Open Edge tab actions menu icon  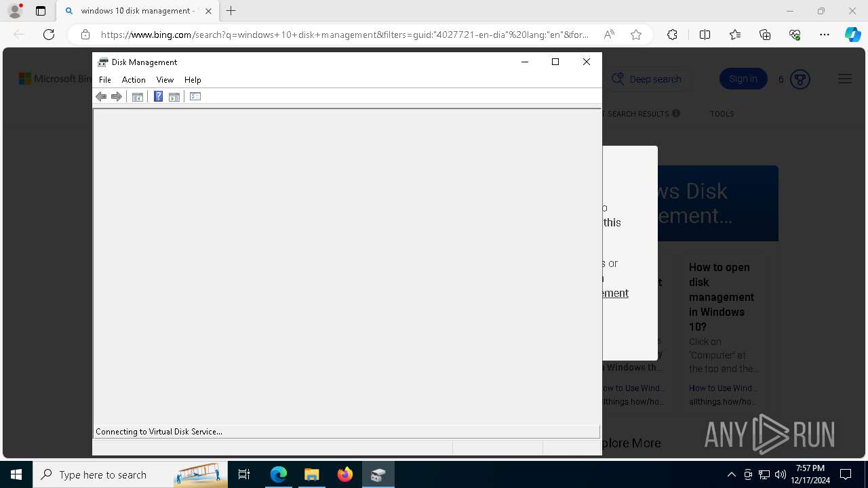click(41, 11)
